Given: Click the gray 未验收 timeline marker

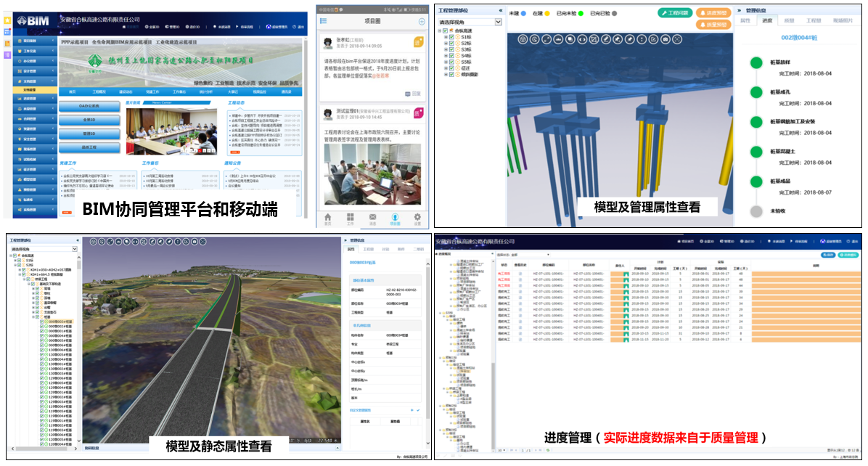Looking at the screenshot, I should [756, 211].
